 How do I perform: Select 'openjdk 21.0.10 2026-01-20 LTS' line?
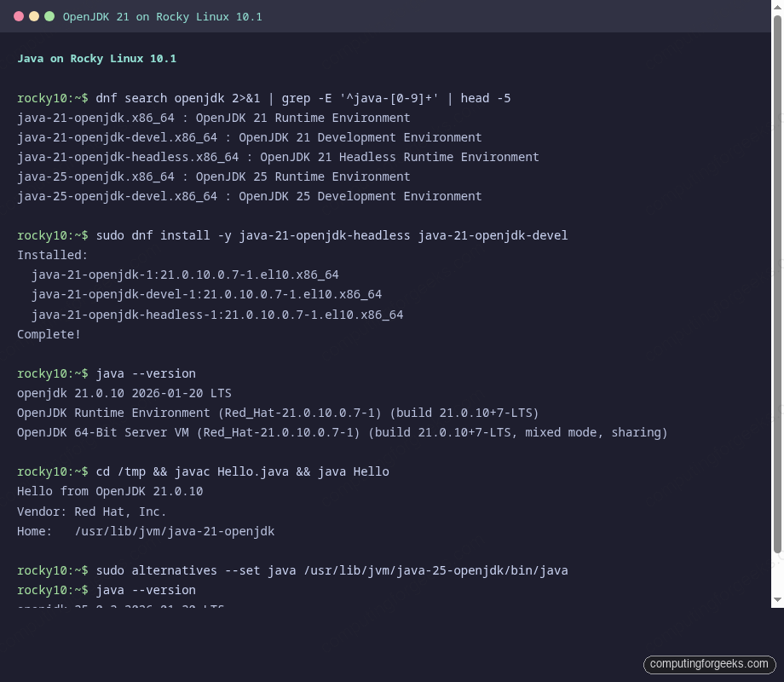[x=124, y=393]
